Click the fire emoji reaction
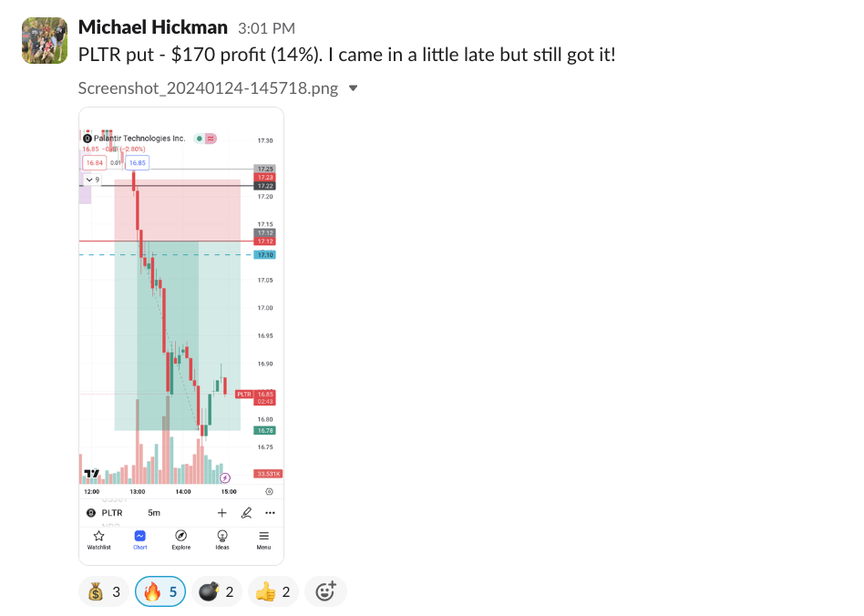The width and height of the screenshot is (864, 616). point(160,592)
